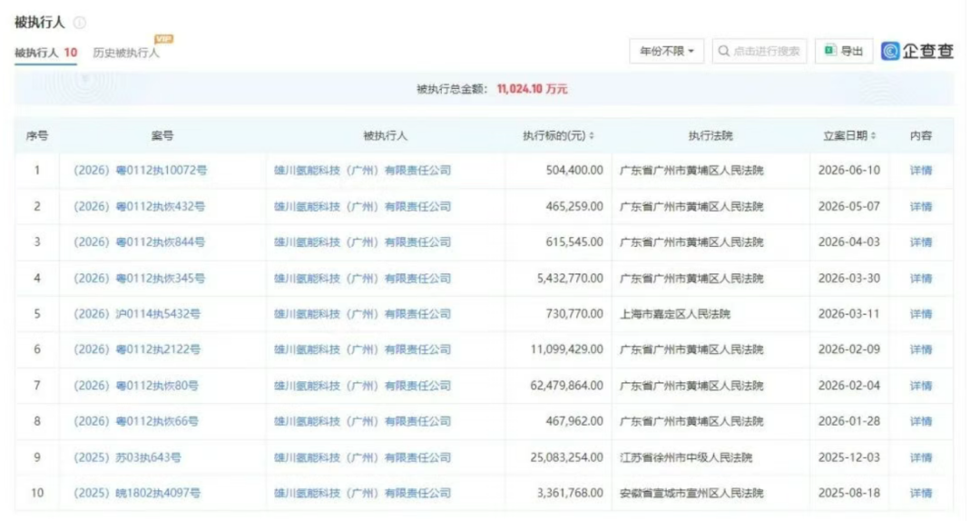Click the 点击进行搜索 input field
Image resolution: width=980 pixels, height=521 pixels.
coord(759,52)
